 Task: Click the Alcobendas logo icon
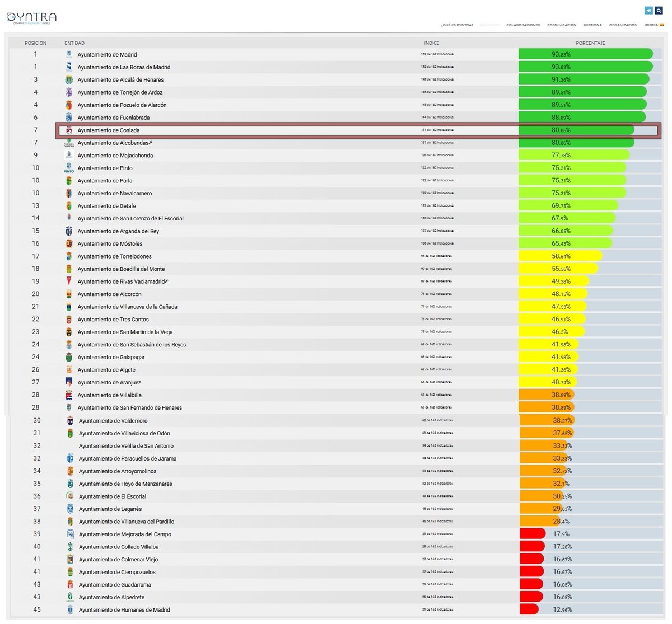click(69, 143)
